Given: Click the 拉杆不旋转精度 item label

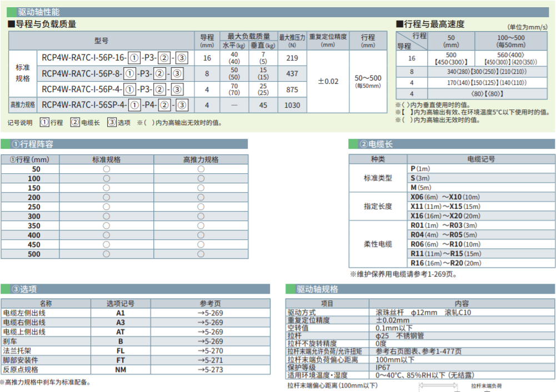Looking at the screenshot, I should pyautogui.click(x=312, y=344).
